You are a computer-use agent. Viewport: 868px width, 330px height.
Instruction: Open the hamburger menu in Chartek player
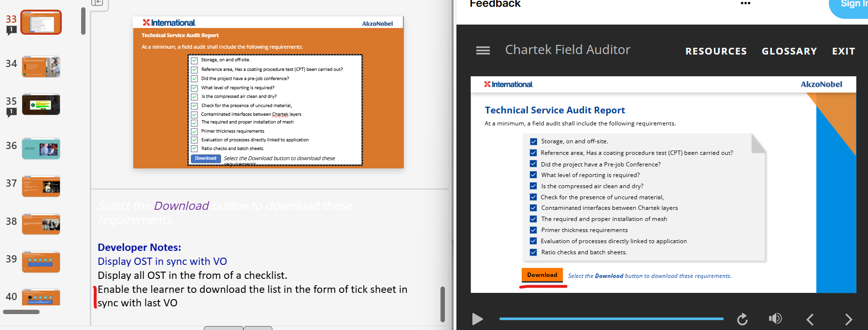(483, 51)
